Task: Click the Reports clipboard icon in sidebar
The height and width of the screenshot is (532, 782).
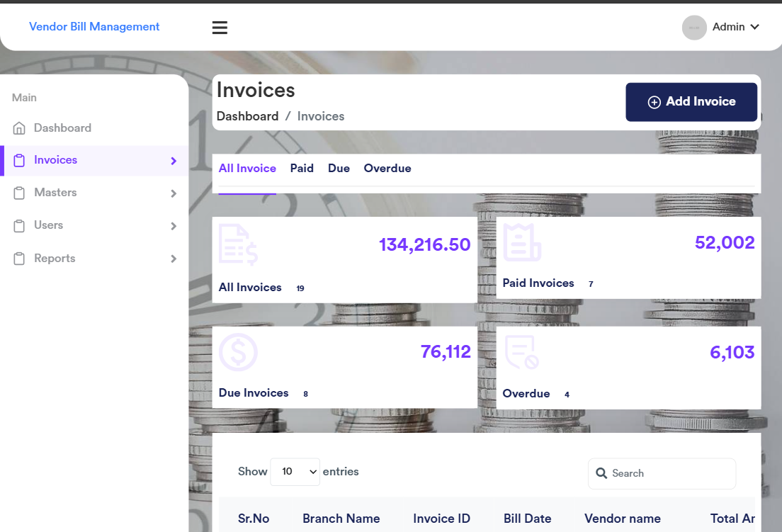Action: coord(20,259)
